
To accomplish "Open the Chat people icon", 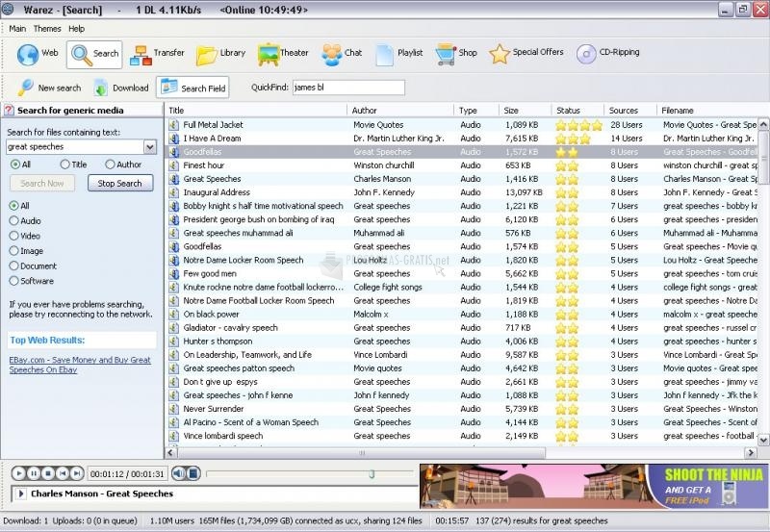I will [332, 55].
